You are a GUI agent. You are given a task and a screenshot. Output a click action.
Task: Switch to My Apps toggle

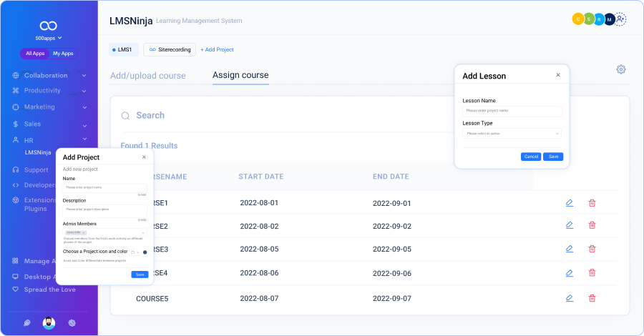point(63,54)
